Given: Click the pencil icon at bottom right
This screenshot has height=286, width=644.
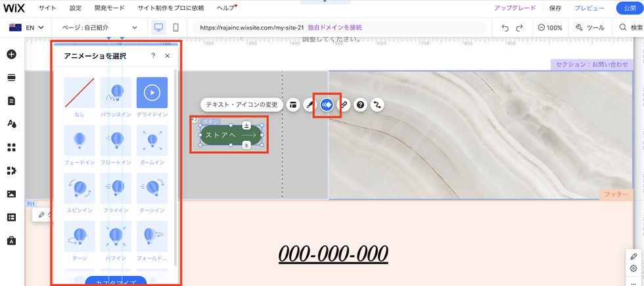Looking at the screenshot, I should [633, 256].
